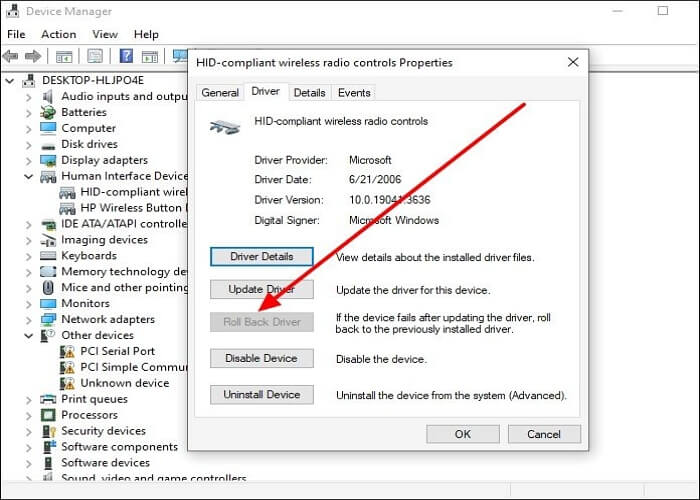Expand the Software devices category
The image size is (700, 500).
pos(29,463)
